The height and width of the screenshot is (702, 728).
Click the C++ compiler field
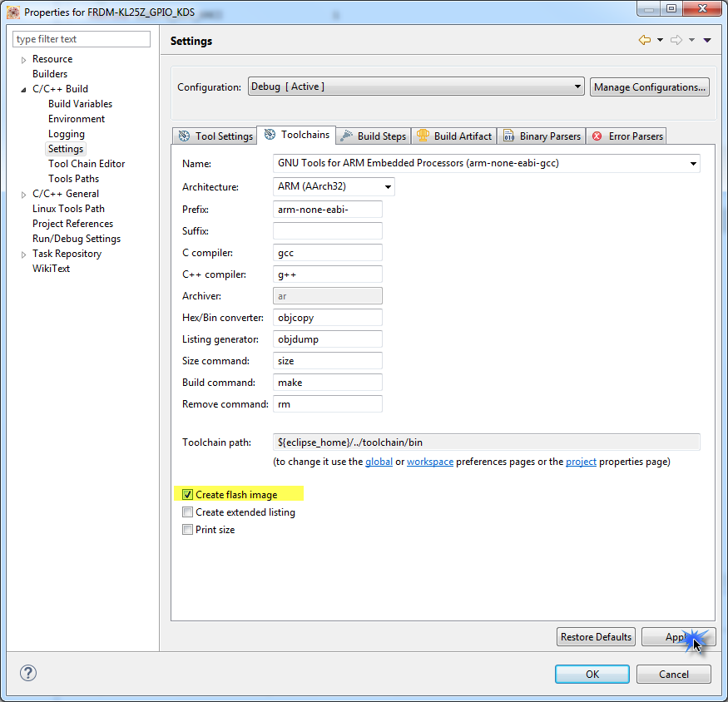328,274
